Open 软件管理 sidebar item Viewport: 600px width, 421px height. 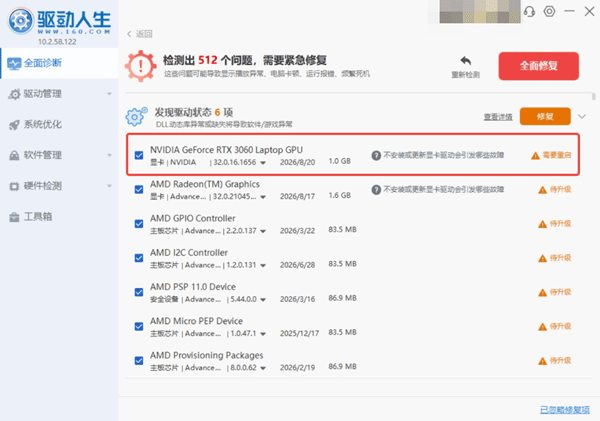point(59,155)
